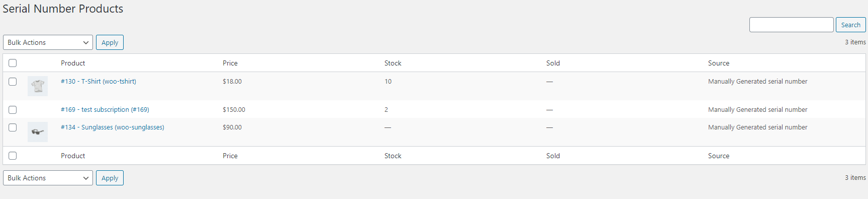Viewport: 868px width, 199px height.
Task: Apply the top bulk action
Action: click(110, 42)
